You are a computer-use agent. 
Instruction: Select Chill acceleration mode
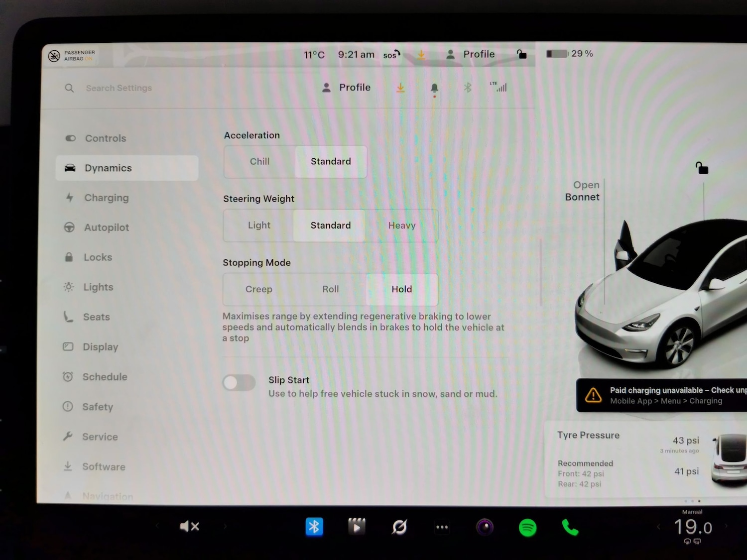(x=259, y=161)
